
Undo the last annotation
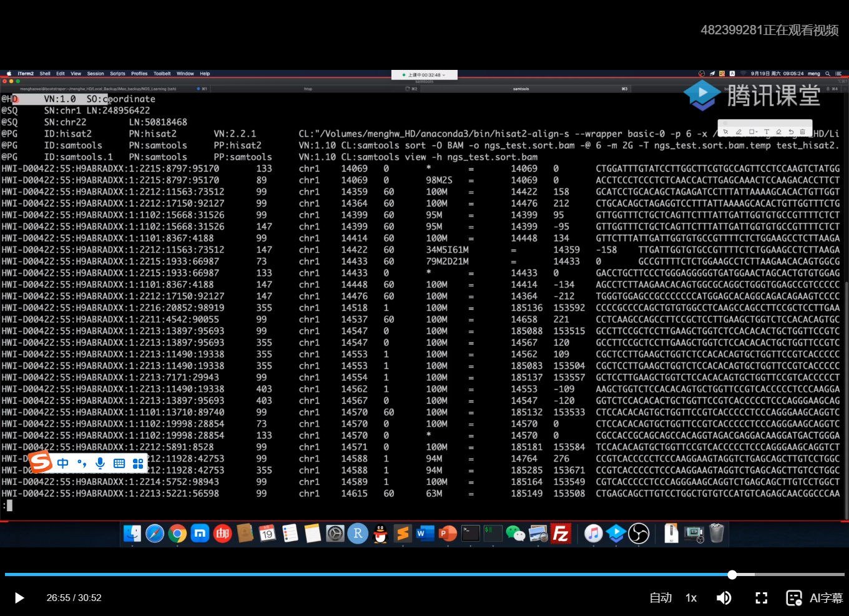[x=791, y=132]
